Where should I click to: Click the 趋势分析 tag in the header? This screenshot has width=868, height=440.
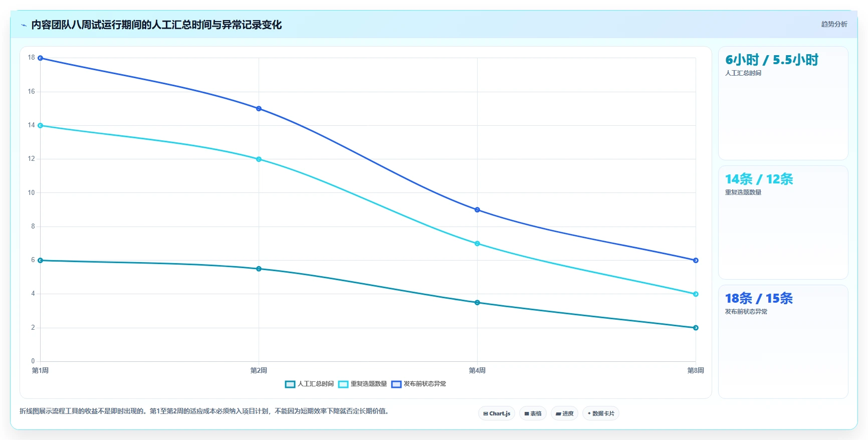coord(834,24)
